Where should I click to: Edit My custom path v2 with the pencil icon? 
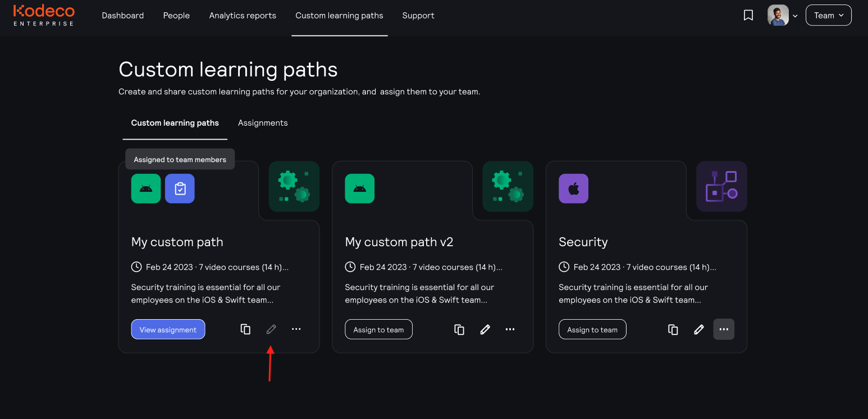point(485,329)
